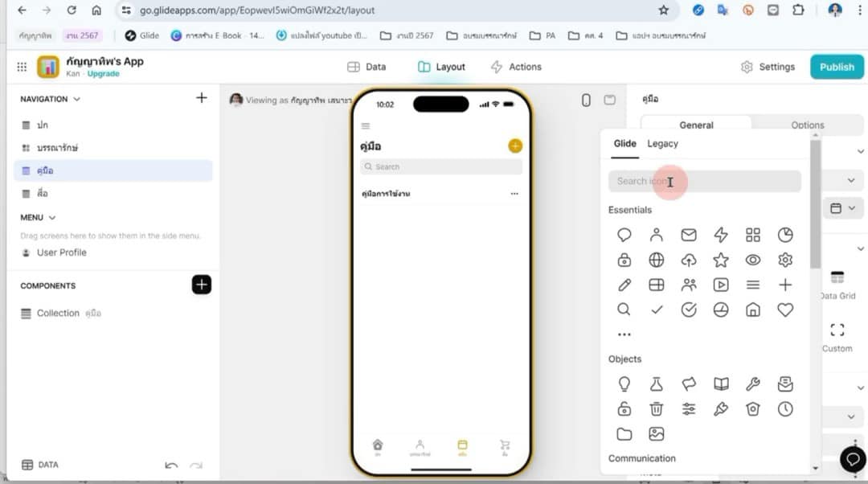Select the open book icon under Objects

click(x=721, y=384)
